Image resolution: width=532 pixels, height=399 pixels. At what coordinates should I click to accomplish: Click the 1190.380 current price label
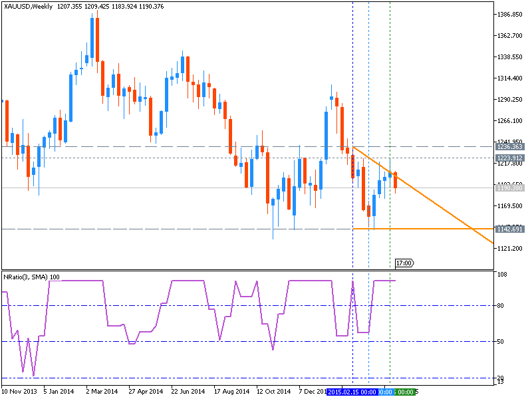511,188
